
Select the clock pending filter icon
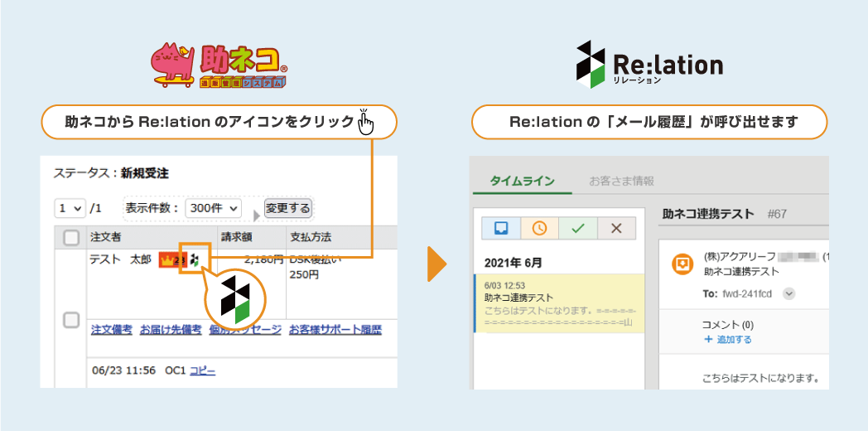[x=539, y=228]
